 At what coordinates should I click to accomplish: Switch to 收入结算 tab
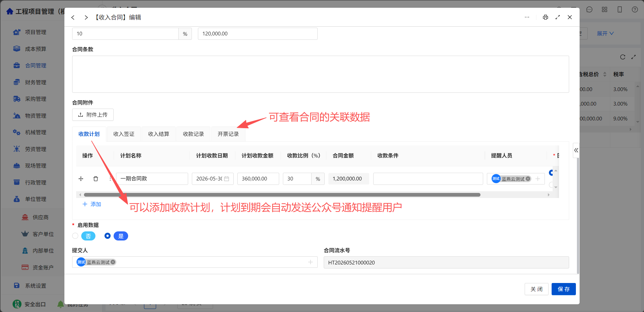tap(158, 134)
